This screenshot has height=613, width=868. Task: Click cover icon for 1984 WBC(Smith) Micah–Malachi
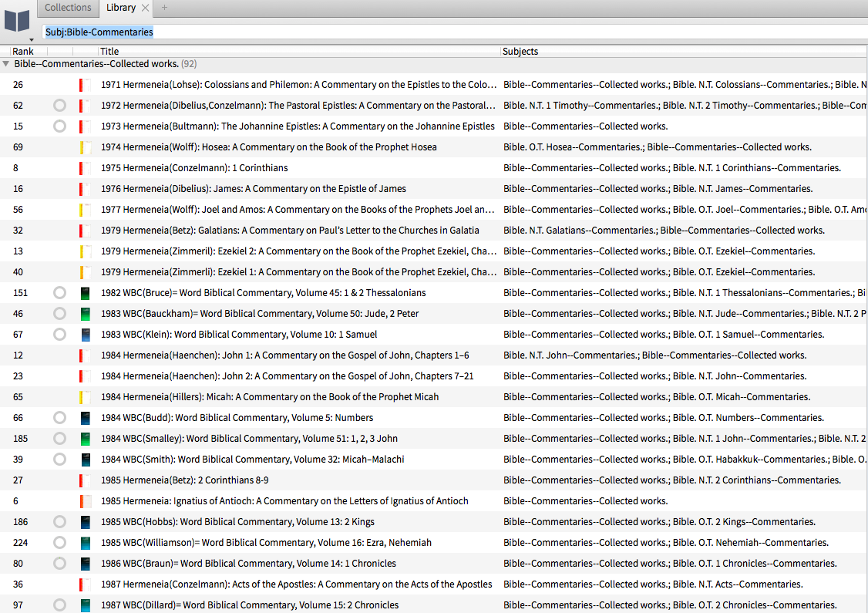(x=85, y=460)
